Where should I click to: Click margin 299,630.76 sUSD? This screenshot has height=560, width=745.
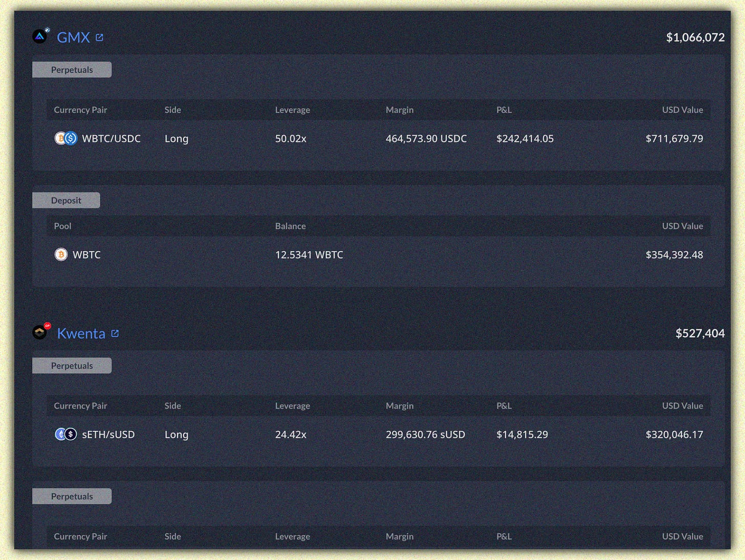[425, 435]
